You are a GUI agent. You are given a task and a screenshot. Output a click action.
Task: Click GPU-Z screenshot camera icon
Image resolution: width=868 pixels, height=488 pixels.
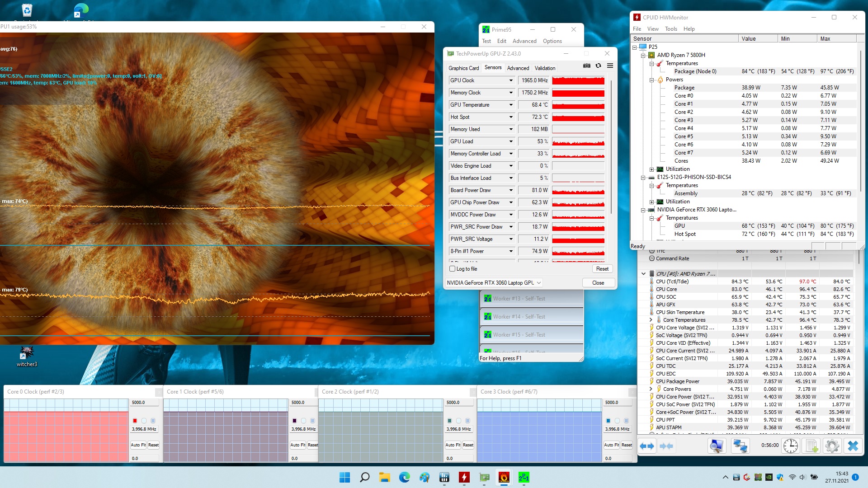click(586, 66)
